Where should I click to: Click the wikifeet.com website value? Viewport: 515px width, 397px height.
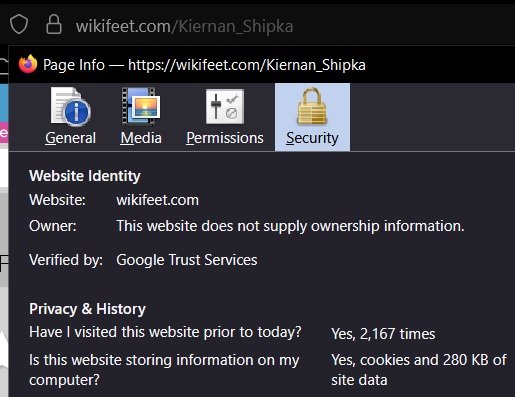coord(157,200)
